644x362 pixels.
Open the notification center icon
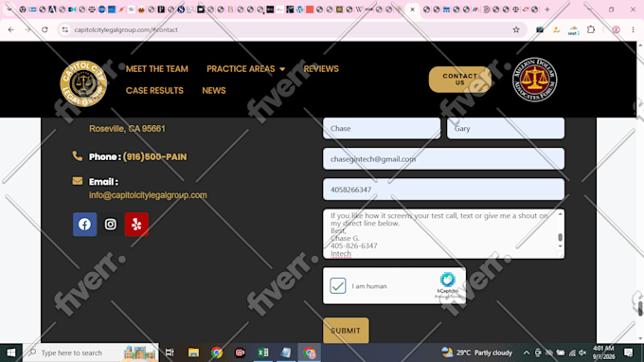click(x=629, y=353)
